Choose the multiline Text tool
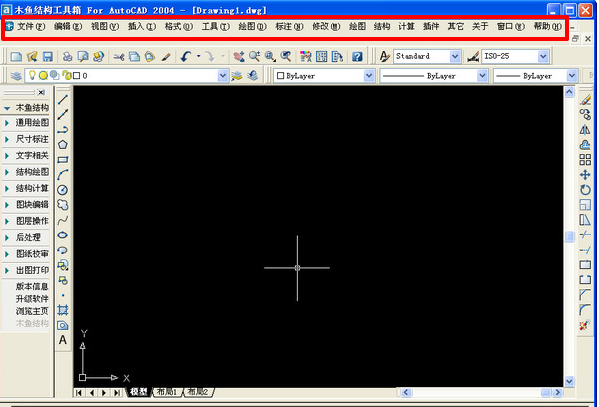 (63, 340)
